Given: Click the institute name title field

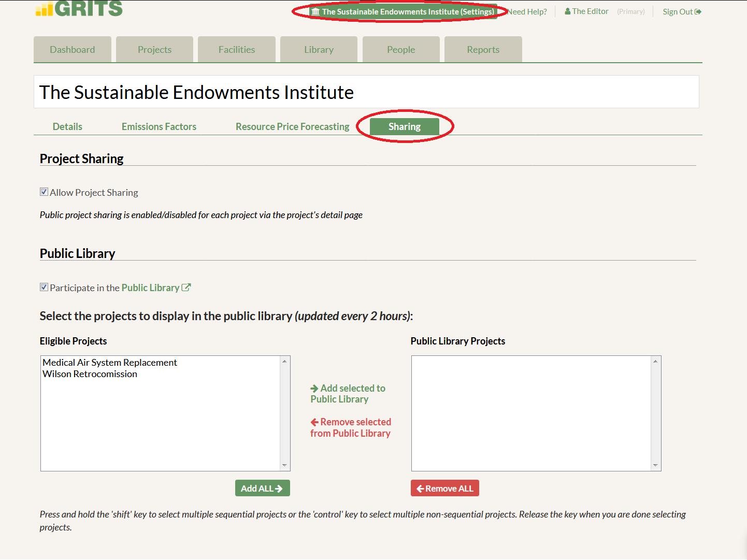Looking at the screenshot, I should [366, 92].
